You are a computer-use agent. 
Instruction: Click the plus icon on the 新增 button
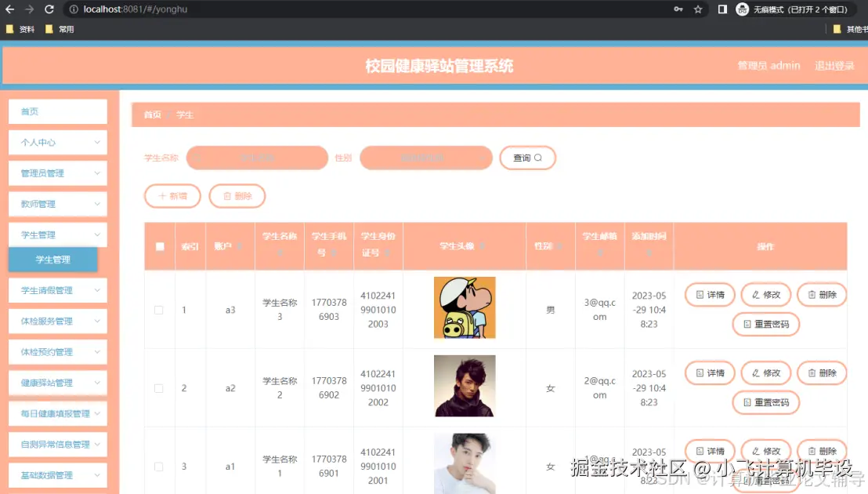click(x=164, y=196)
